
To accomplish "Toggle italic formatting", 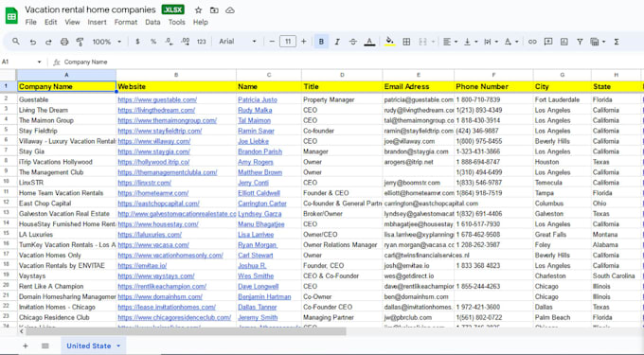I will (x=337, y=42).
